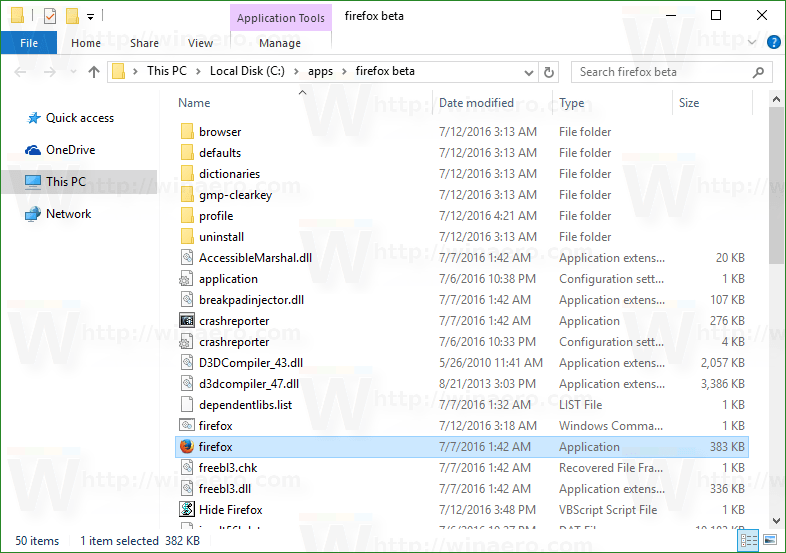Click Local Disk (C:) in the address bar
Image resolution: width=786 pixels, height=553 pixels.
pyautogui.click(x=247, y=71)
